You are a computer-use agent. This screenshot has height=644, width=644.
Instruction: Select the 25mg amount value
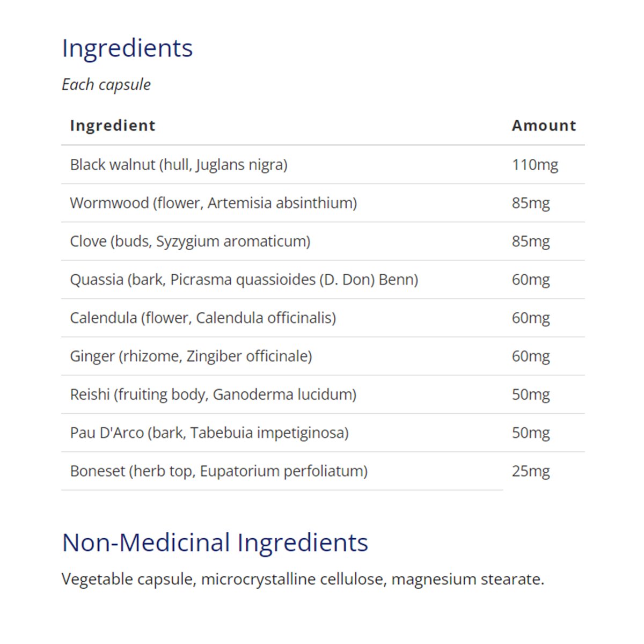click(531, 471)
